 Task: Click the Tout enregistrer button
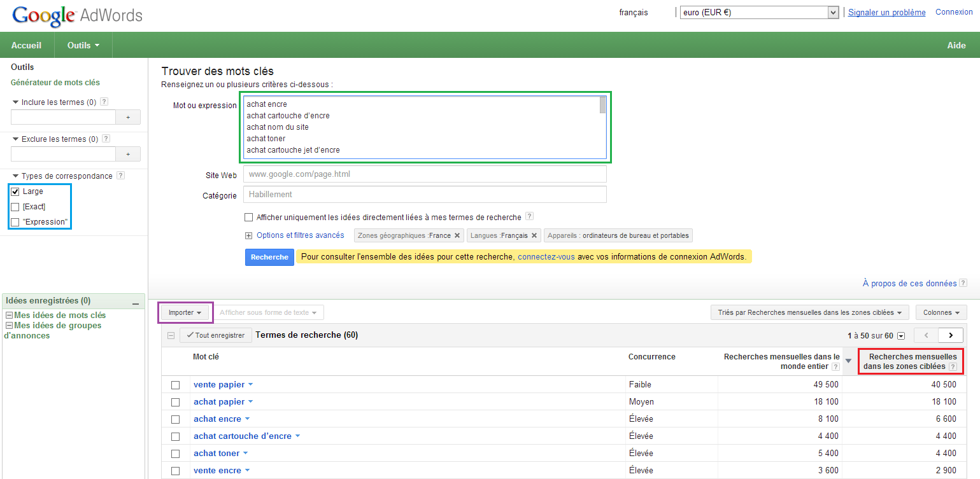point(216,335)
